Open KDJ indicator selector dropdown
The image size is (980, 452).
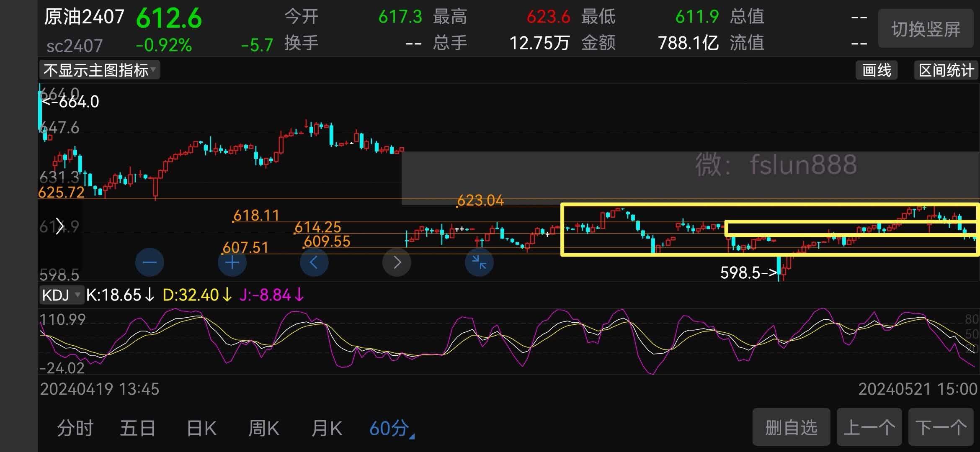click(x=61, y=295)
